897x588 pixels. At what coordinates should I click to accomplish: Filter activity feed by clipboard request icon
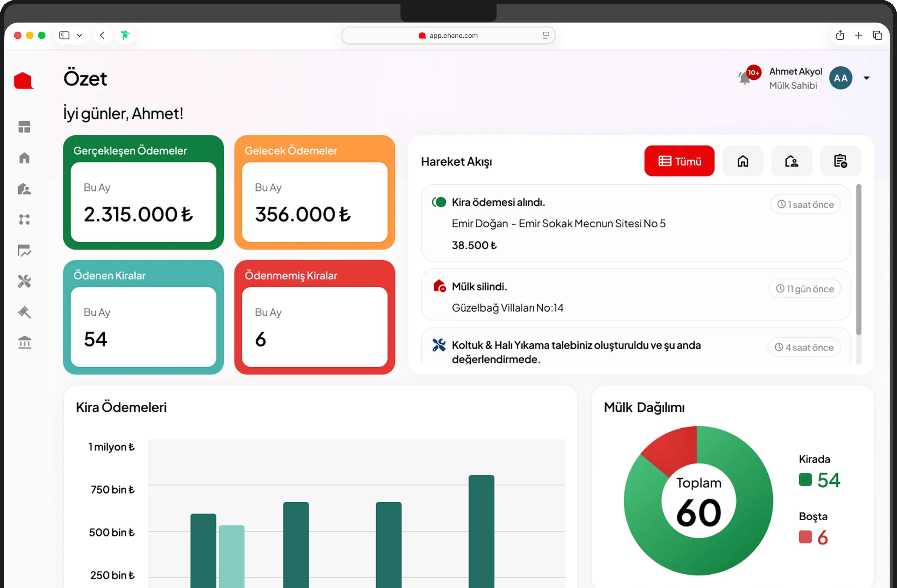(x=841, y=161)
